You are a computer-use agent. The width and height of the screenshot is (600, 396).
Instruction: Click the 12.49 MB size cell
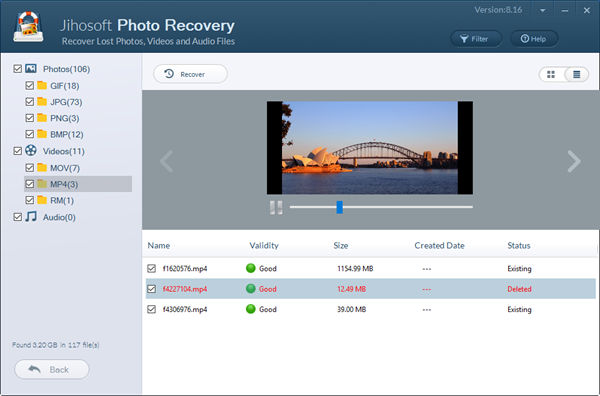point(351,289)
